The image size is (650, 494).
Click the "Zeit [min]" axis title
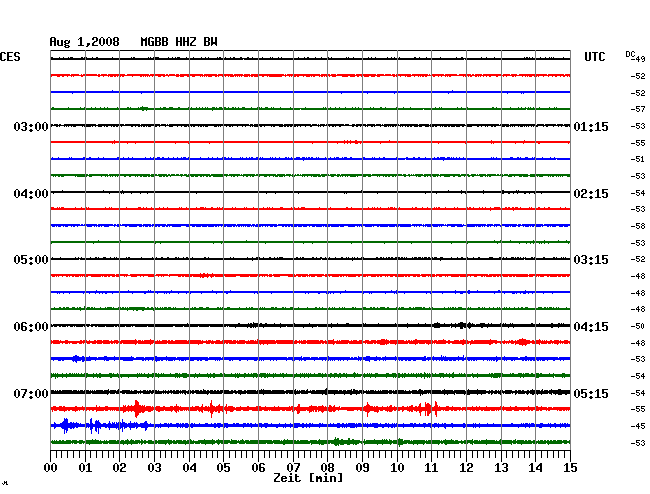[x=308, y=478]
